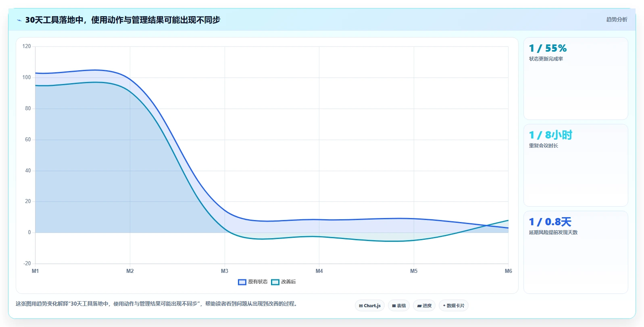
Task: Click the M1 axis label
Action: (x=35, y=271)
